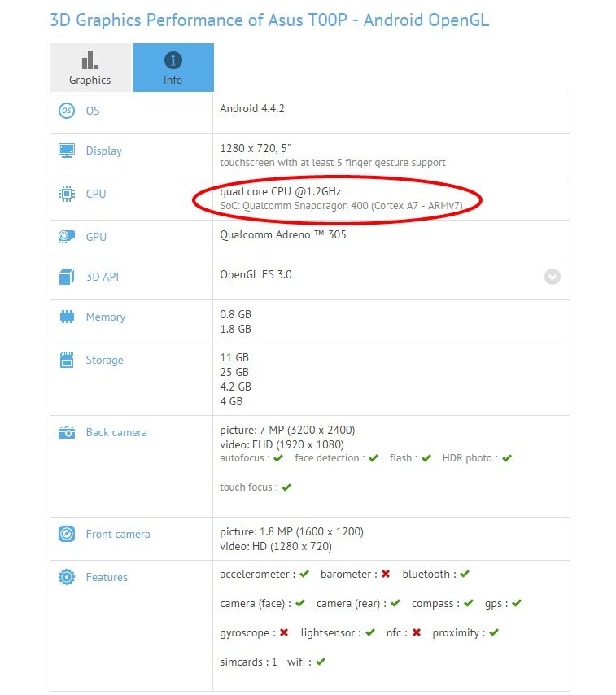Click the compass green check mark

click(469, 603)
